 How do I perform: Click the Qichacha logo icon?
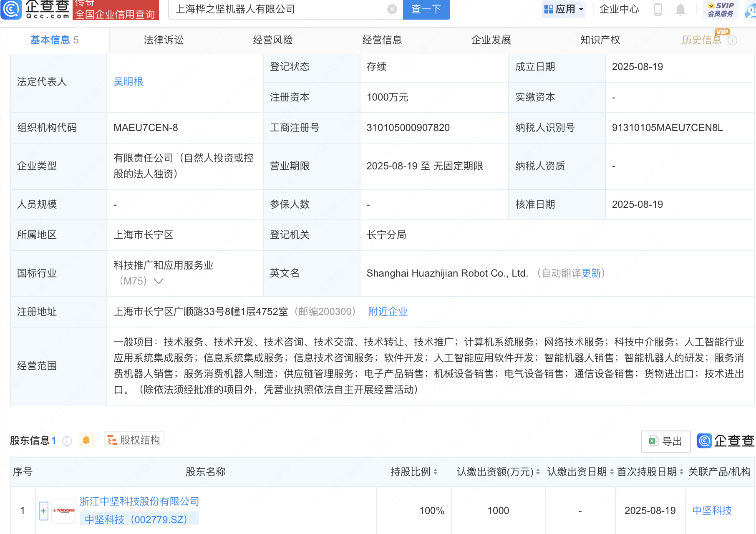pos(11,9)
